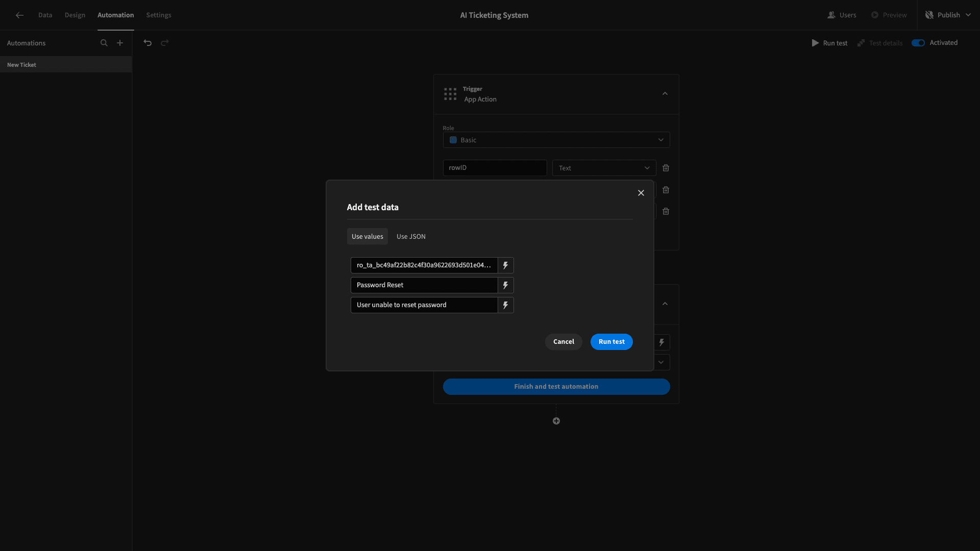Open the Design tab
Screen dimensions: 980x551
(75, 15)
